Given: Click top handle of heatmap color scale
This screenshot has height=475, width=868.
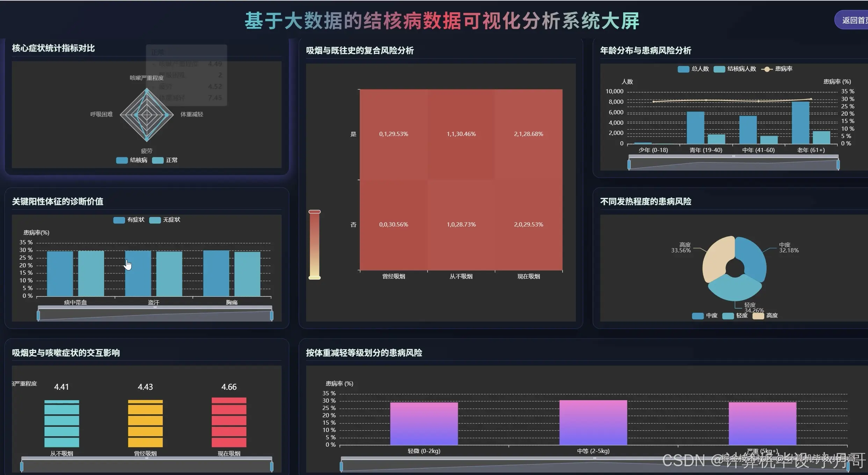Looking at the screenshot, I should [x=314, y=212].
